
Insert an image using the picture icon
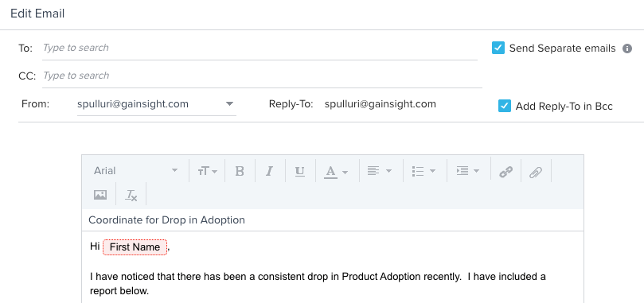tap(100, 195)
